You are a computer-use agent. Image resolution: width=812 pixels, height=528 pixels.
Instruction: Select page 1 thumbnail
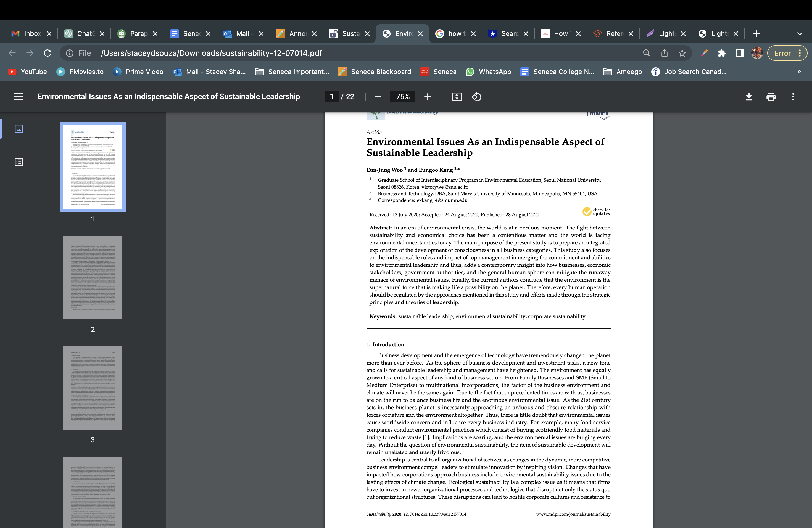[93, 167]
